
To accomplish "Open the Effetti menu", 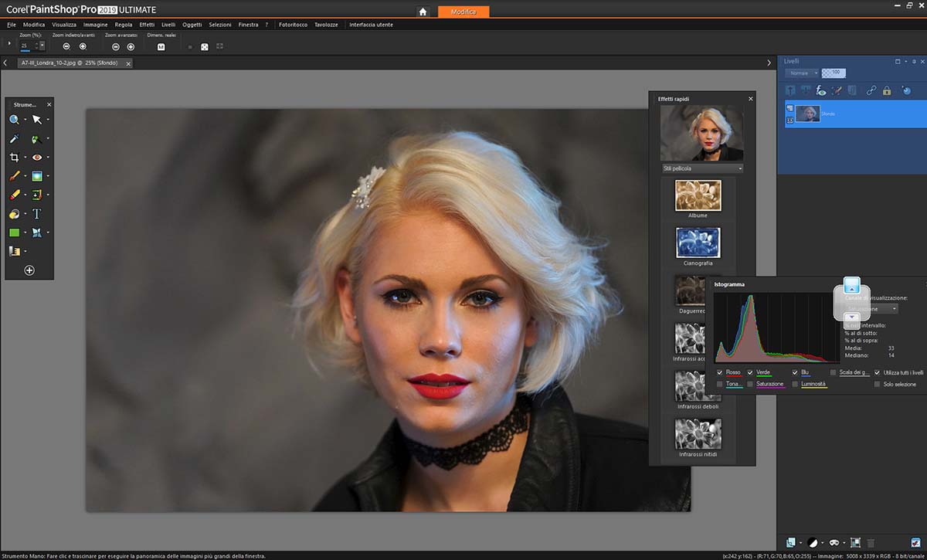I will (x=147, y=25).
